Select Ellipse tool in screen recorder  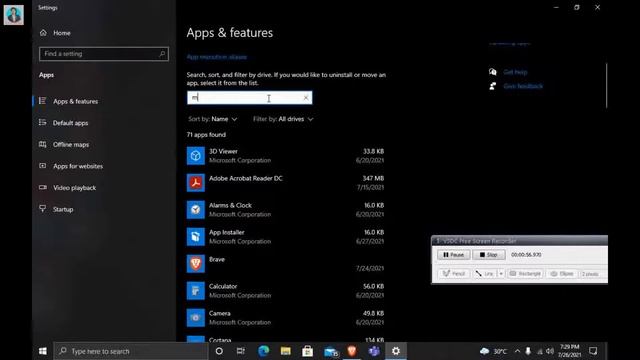click(562, 273)
